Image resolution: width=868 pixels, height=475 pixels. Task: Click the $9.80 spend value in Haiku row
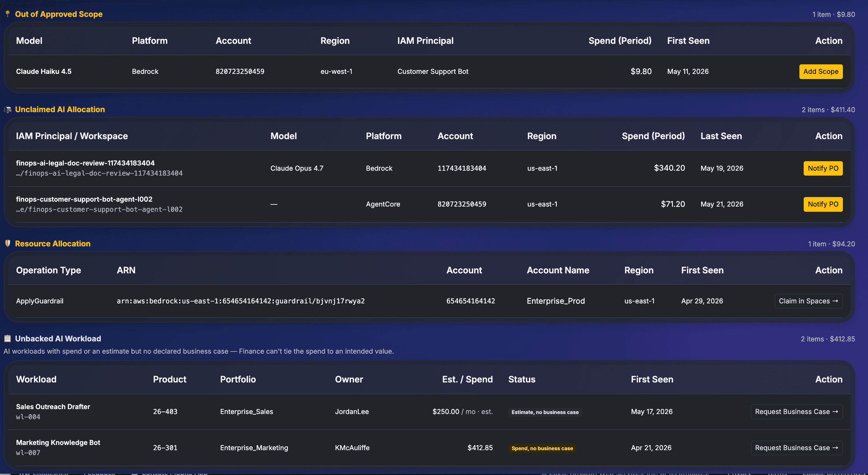click(x=641, y=71)
